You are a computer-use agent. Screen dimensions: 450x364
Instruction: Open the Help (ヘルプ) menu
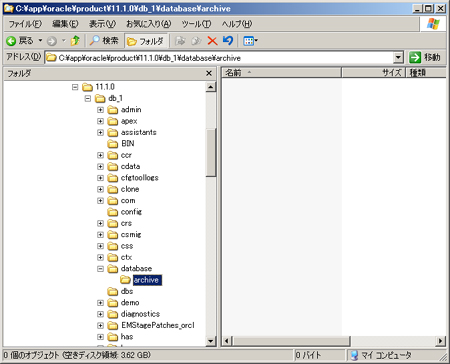(x=237, y=24)
